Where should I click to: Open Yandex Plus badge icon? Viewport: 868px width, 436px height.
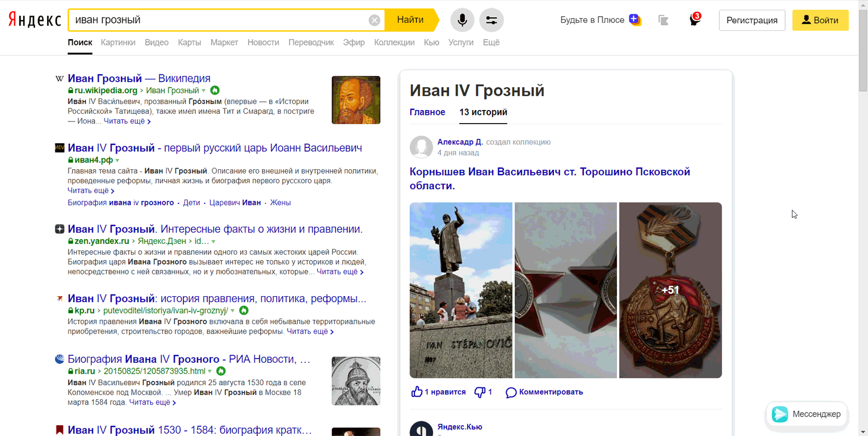pyautogui.click(x=635, y=20)
